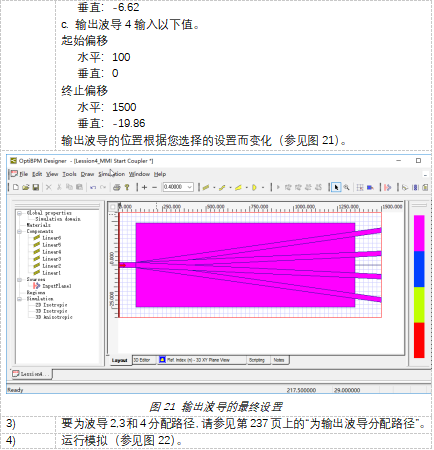Click the Open file toolbar icon
Image resolution: width=434 pixels, height=450 pixels.
point(26,187)
